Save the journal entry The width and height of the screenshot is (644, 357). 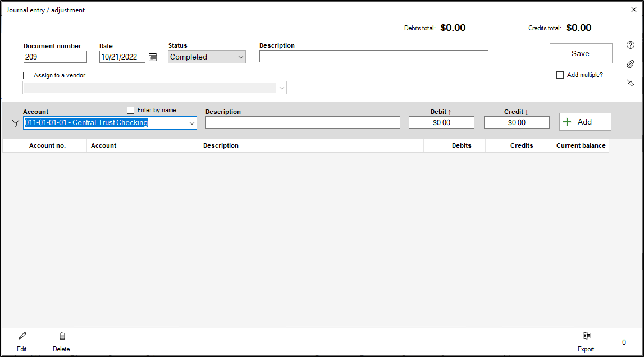[581, 53]
